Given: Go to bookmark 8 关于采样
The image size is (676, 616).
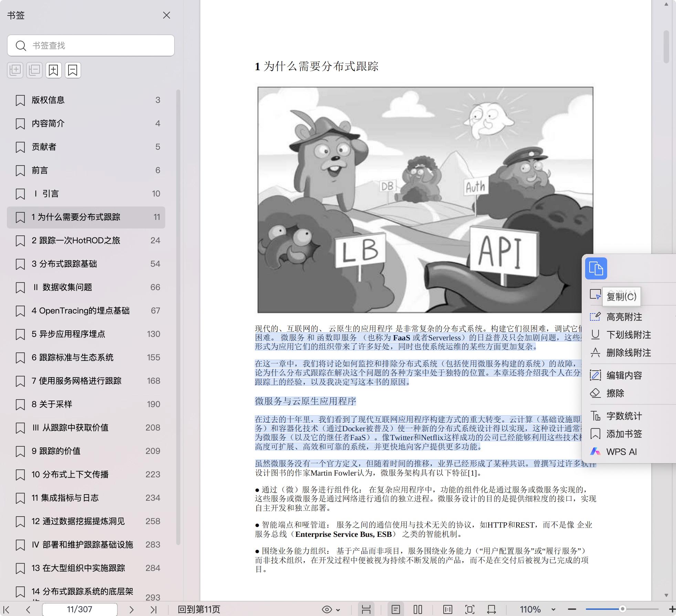Looking at the screenshot, I should pos(86,404).
